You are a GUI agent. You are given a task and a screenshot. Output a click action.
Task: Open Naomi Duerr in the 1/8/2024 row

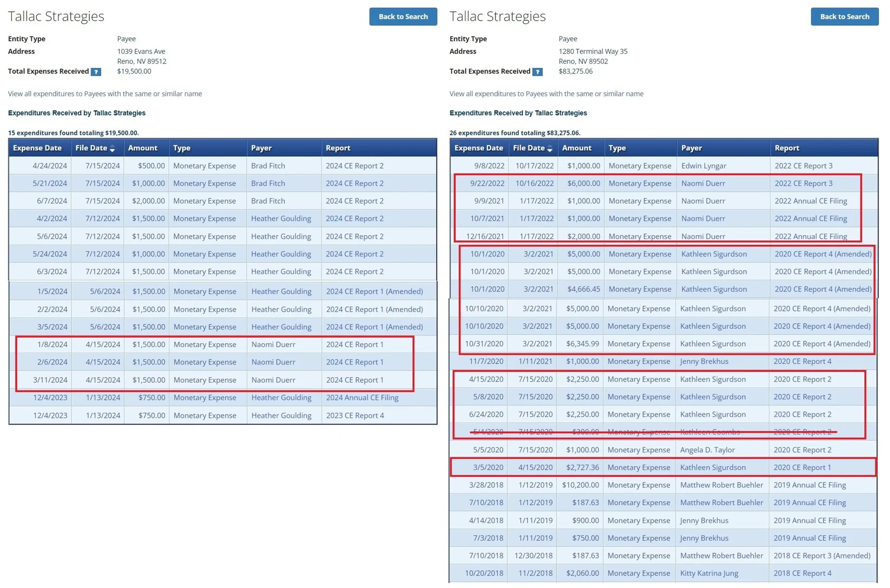273,344
